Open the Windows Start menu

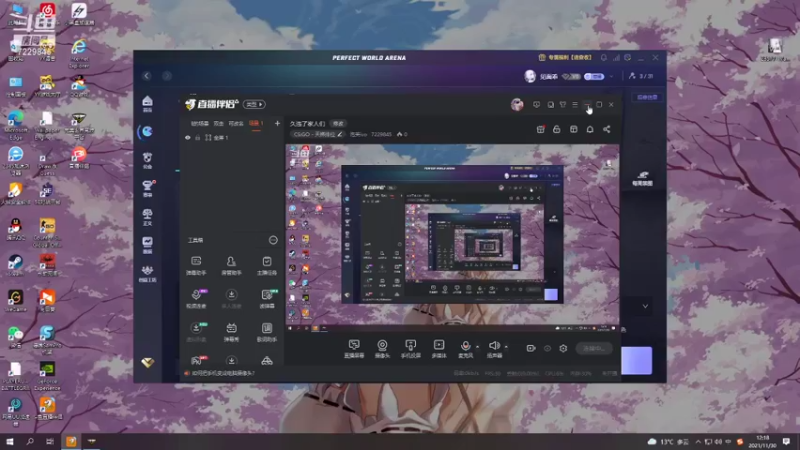(10, 442)
